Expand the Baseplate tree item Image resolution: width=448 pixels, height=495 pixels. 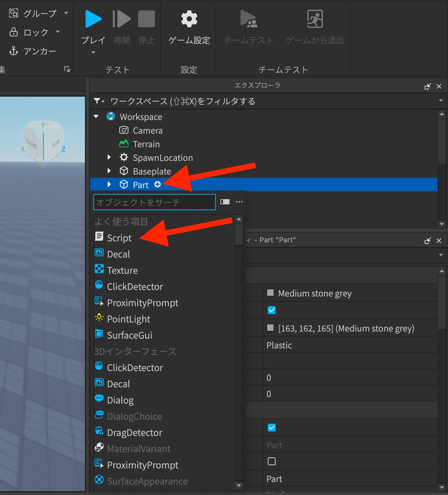pos(109,171)
